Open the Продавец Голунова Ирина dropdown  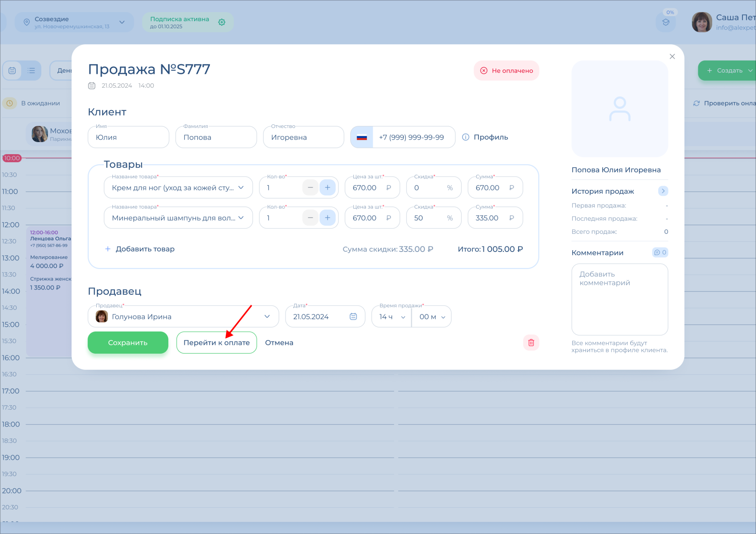(267, 317)
